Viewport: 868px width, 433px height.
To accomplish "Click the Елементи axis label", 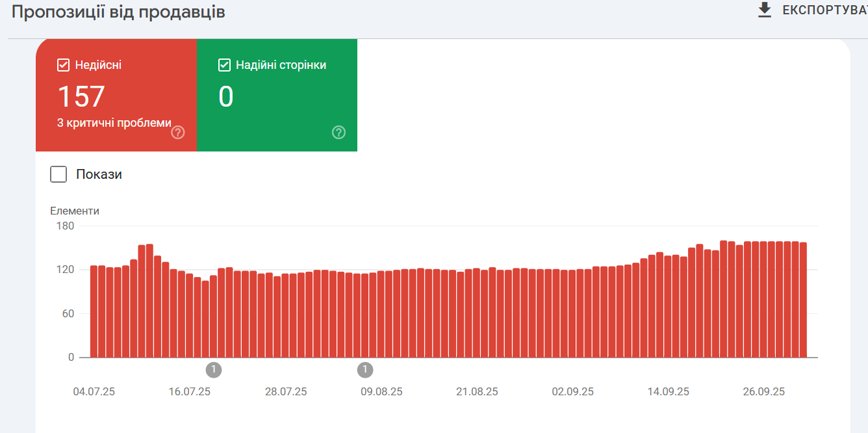I will tap(75, 211).
